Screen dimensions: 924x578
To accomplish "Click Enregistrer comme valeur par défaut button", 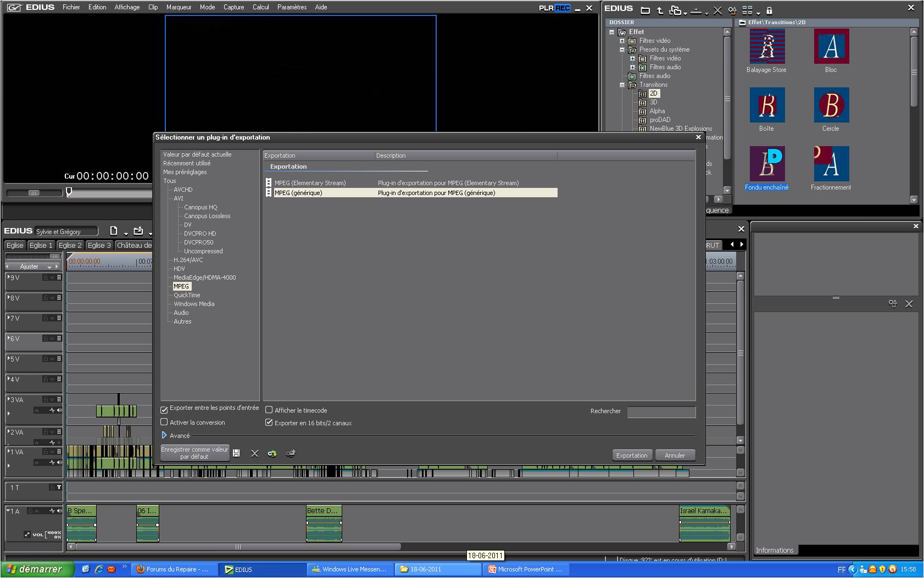I will tap(194, 453).
